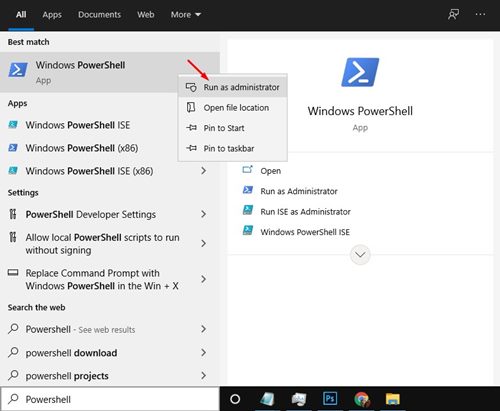The width and height of the screenshot is (500, 411).
Task: Click the large PowerShell logo in the preview pane
Action: click(x=360, y=72)
